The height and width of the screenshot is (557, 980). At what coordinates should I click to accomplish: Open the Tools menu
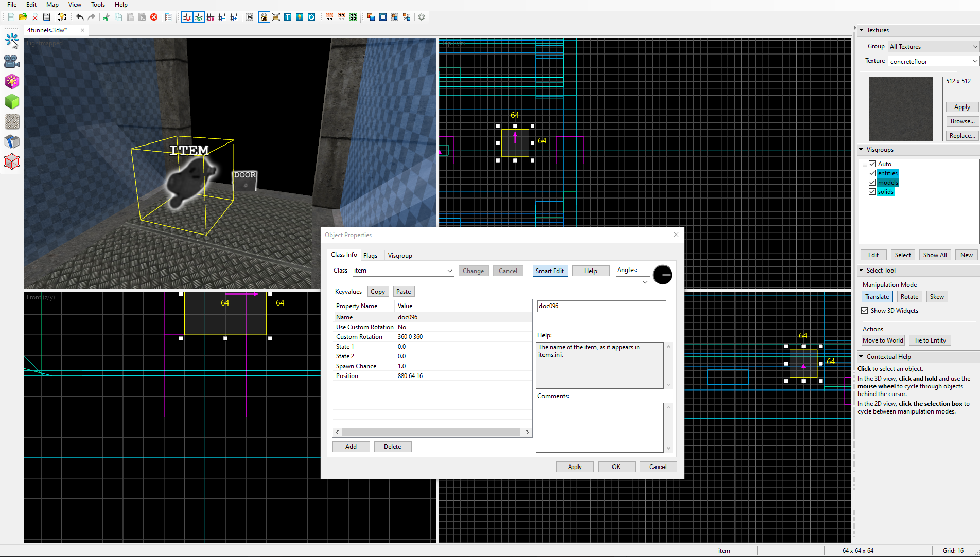click(98, 5)
